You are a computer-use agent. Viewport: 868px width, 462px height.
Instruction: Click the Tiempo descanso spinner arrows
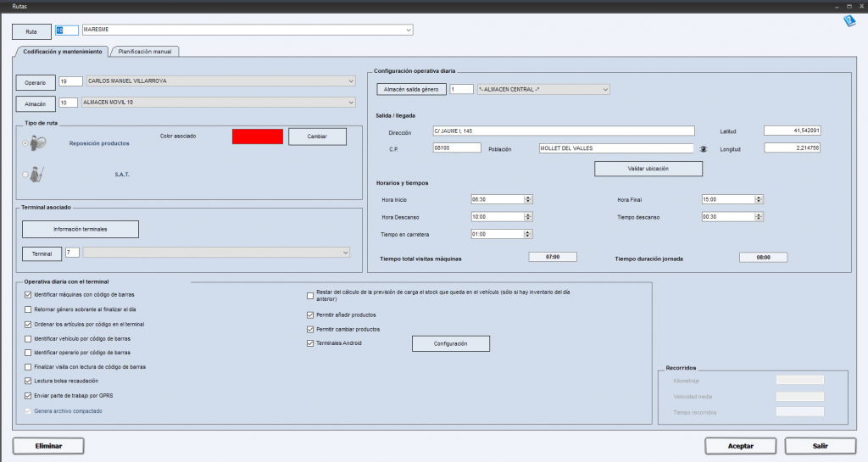pyautogui.click(x=759, y=217)
